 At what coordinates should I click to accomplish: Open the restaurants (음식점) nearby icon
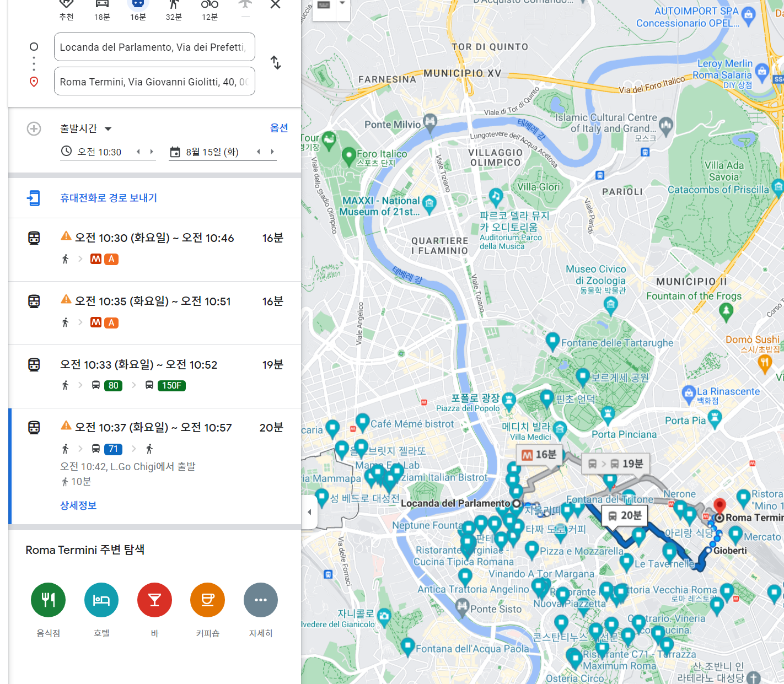pyautogui.click(x=49, y=600)
